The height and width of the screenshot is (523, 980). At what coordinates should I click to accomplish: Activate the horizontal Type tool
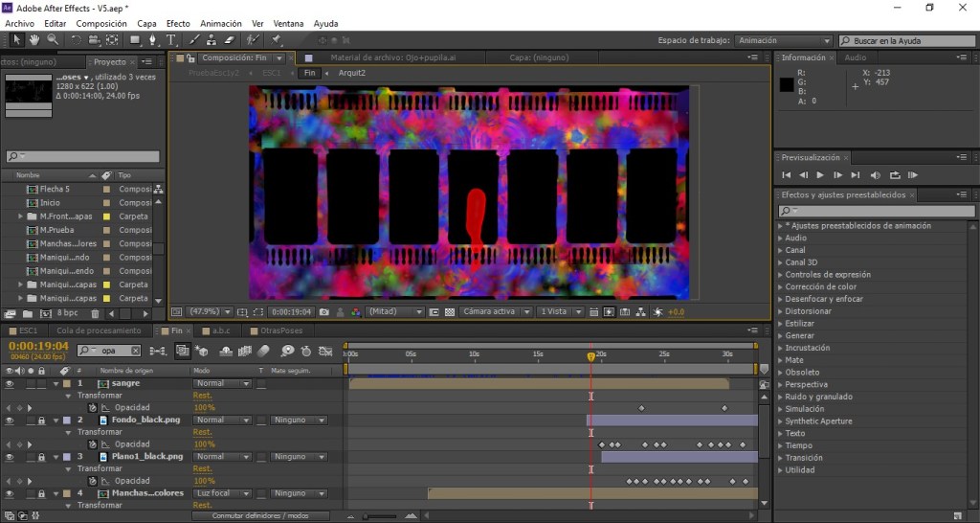click(x=171, y=40)
